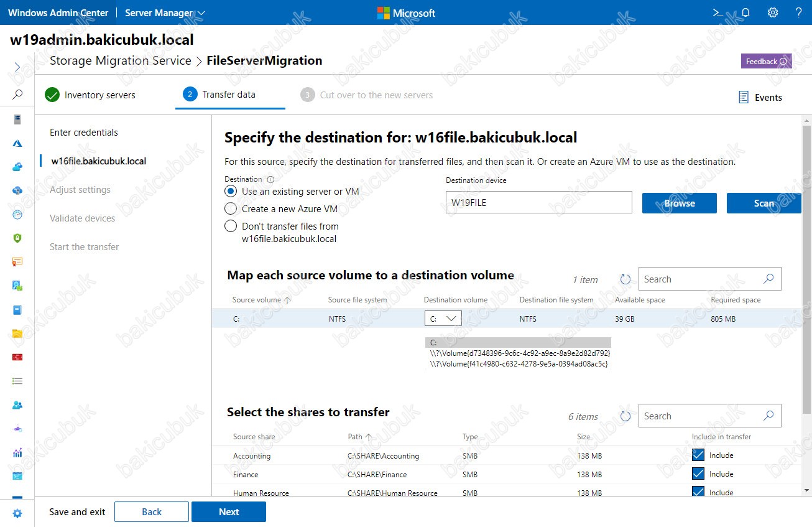This screenshot has height=527, width=812.
Task: Click the Back button
Action: tap(152, 512)
